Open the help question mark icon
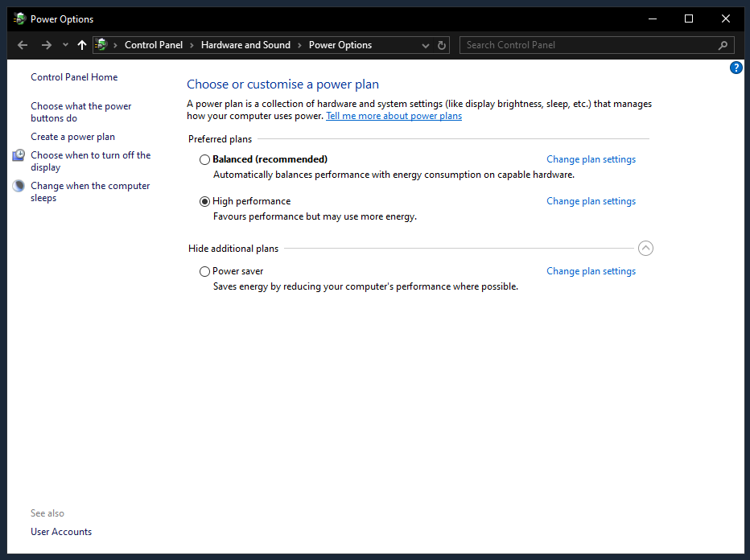 (736, 68)
